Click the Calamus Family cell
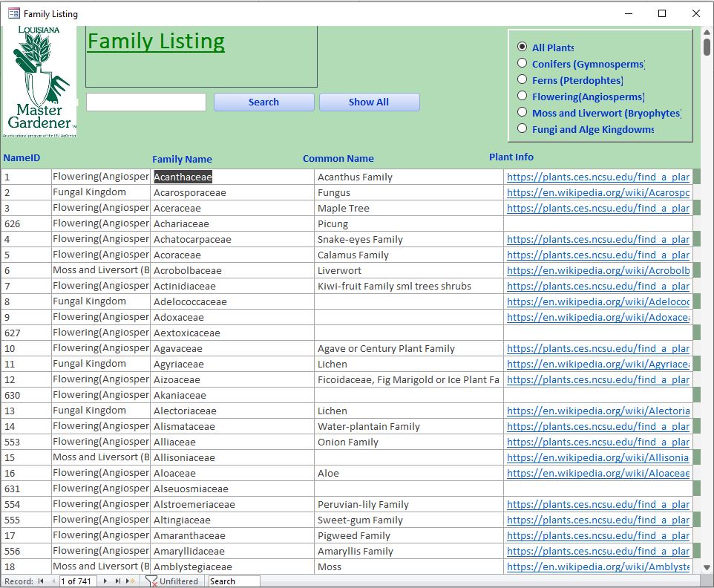This screenshot has height=588, width=714. coord(408,255)
